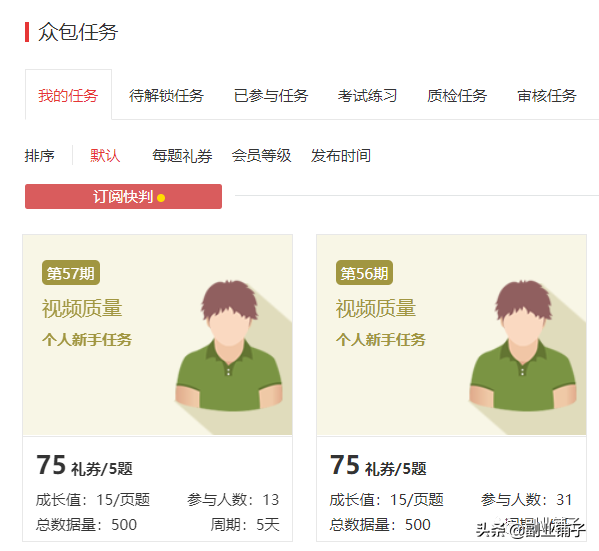Open the 第56期 视频质量 task card
The width and height of the screenshot is (599, 551).
452,388
